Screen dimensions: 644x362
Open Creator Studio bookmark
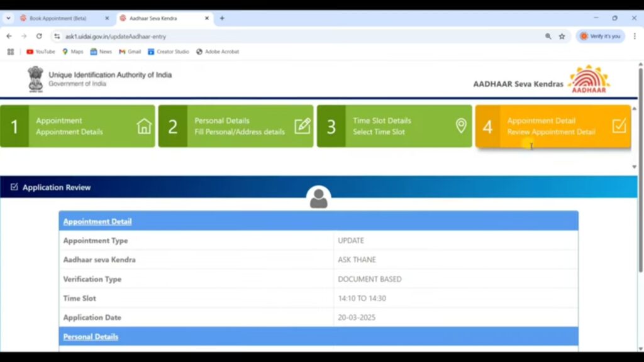[x=169, y=52]
